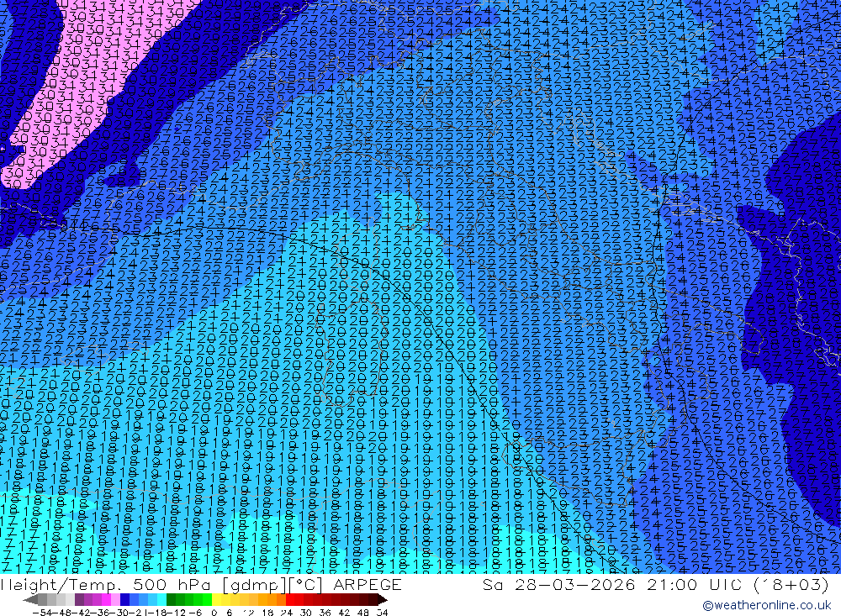The height and width of the screenshot is (616, 841).
Task: Click the dark right arrow end of the color scale
Action: pos(383,600)
